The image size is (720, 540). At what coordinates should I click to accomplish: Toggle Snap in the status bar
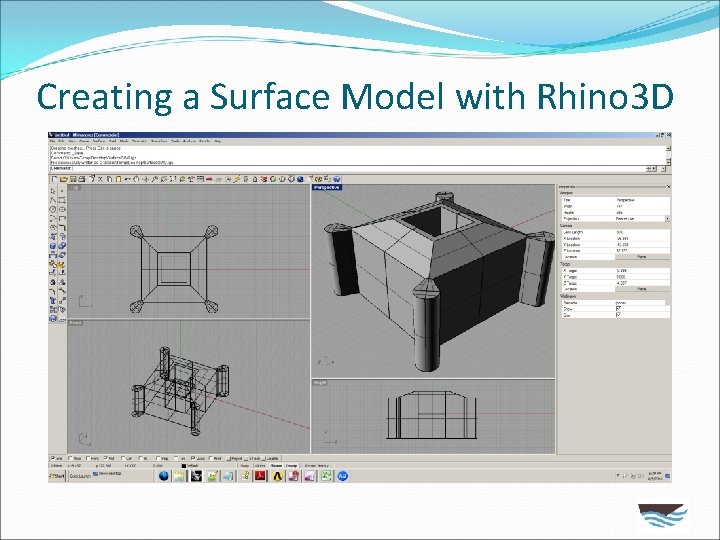click(x=244, y=466)
